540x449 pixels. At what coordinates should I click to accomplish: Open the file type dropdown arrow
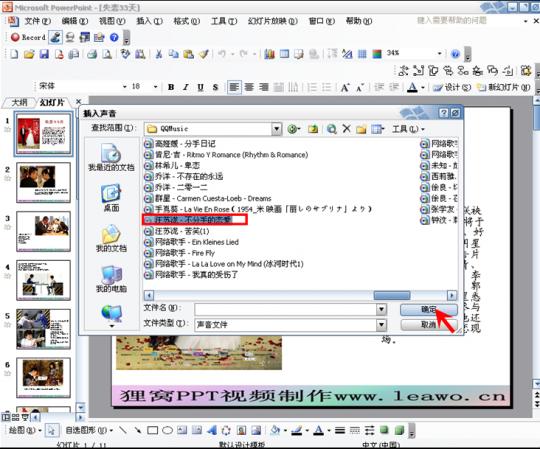(381, 324)
